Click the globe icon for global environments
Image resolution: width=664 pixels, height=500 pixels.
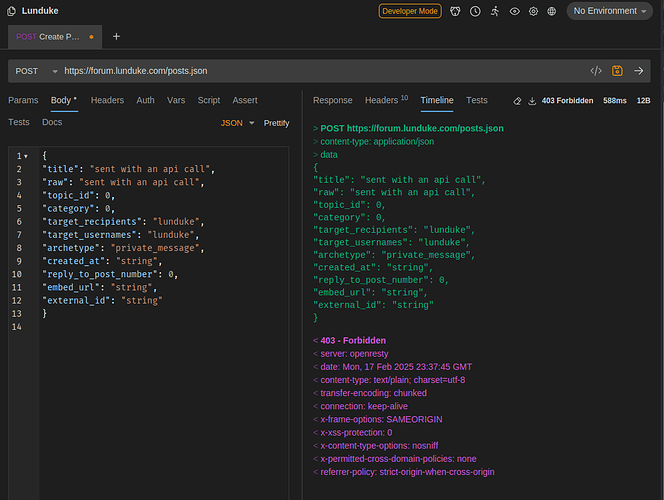(x=551, y=11)
